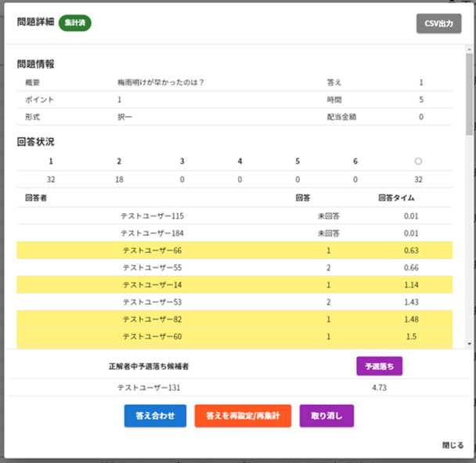
Task: Click count 32 under option 1
Action: tap(51, 179)
